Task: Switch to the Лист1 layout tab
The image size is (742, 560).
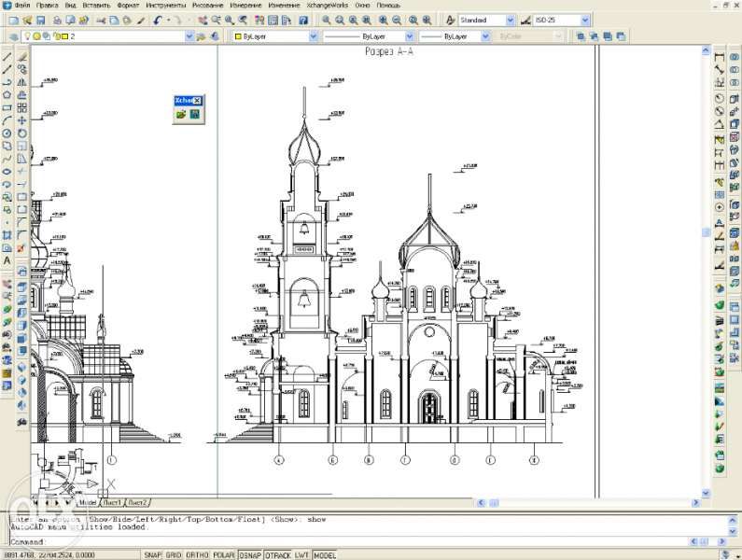Action: pos(112,502)
